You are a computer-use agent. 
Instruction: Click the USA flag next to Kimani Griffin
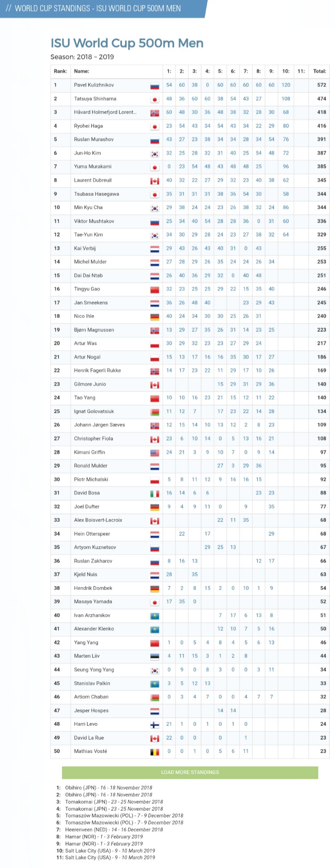155,453
